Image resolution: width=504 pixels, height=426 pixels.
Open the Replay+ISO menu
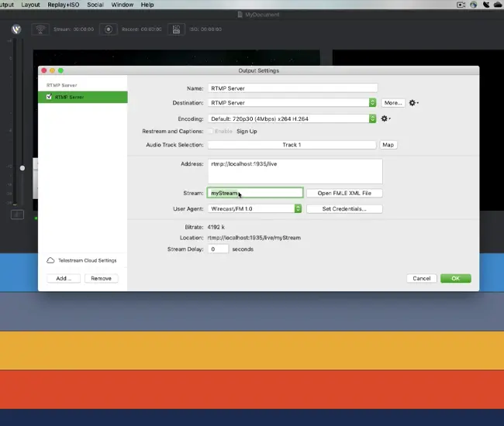click(64, 5)
